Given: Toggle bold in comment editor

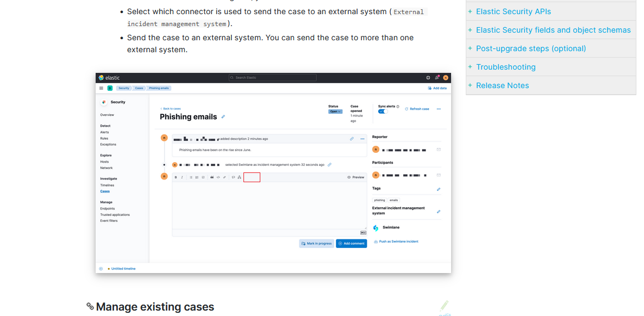Looking at the screenshot, I should pyautogui.click(x=176, y=177).
